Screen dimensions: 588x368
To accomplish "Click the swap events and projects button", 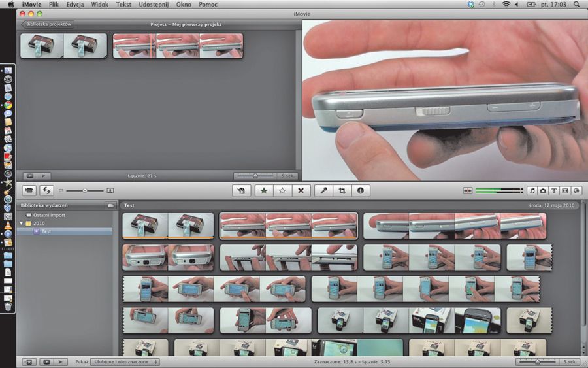I will (x=46, y=191).
